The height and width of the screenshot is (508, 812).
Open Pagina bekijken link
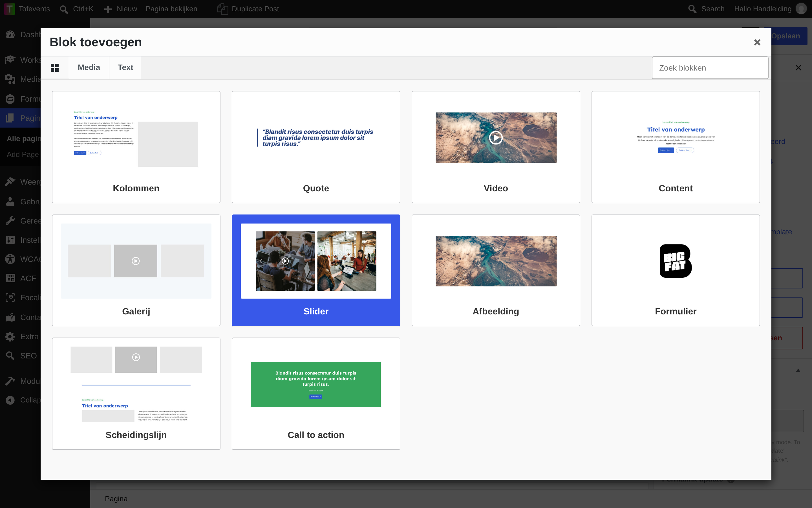tap(171, 9)
